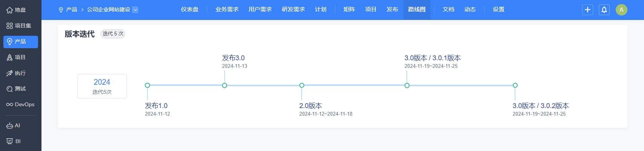644x151 pixels.
Task: Select 执行 execution icon in sidebar
Action: (10, 73)
